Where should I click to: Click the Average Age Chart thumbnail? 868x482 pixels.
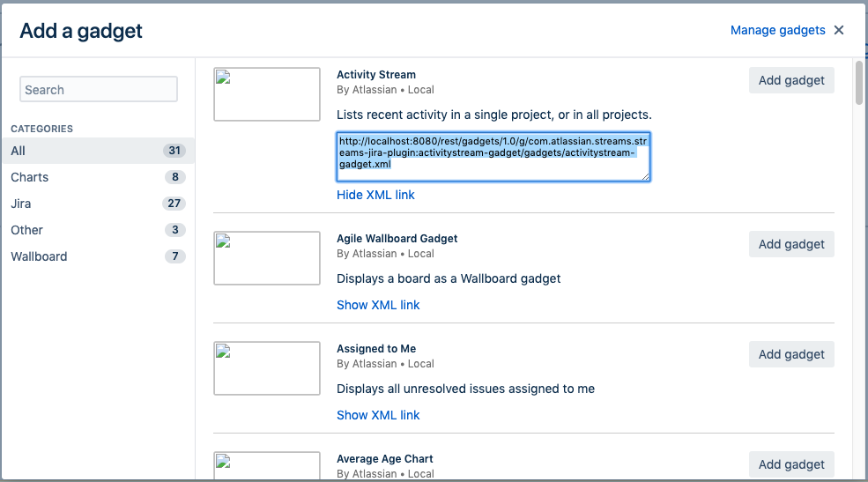(267, 465)
